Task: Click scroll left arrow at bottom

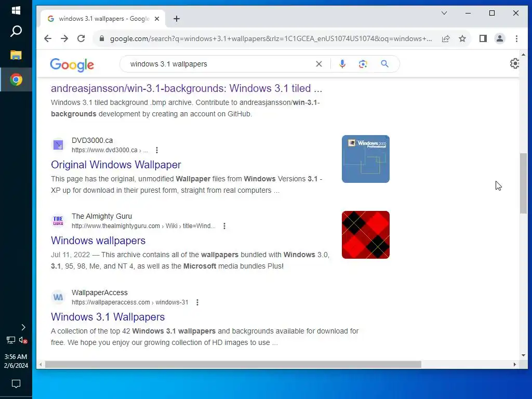Action: pos(41,364)
